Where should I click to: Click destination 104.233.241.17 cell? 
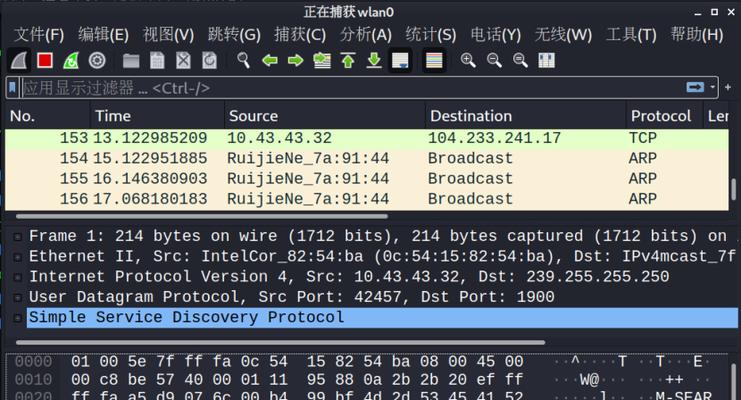pos(494,138)
